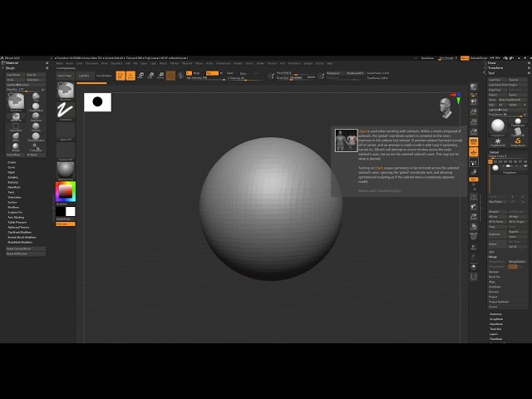Collapse the Merge section in Subtool
This screenshot has width=532, height=399.
pos(493,257)
